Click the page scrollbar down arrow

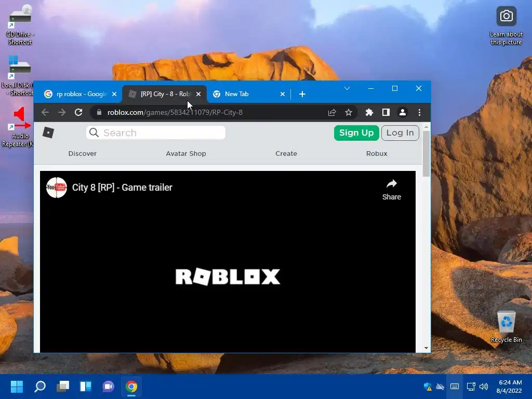coord(426,348)
